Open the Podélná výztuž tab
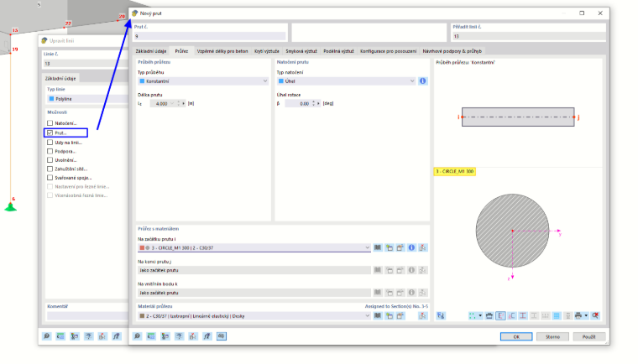Image resolution: width=638 pixels, height=364 pixels. tap(338, 51)
